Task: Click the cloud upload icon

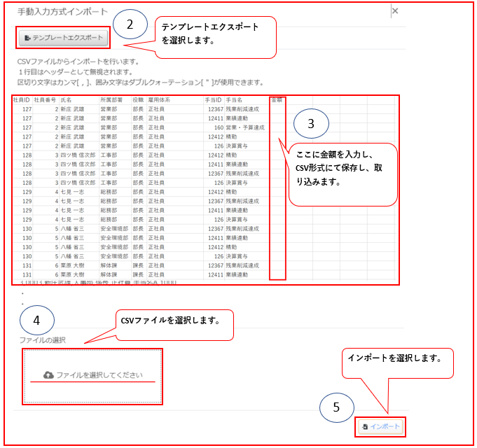Action: (48, 375)
